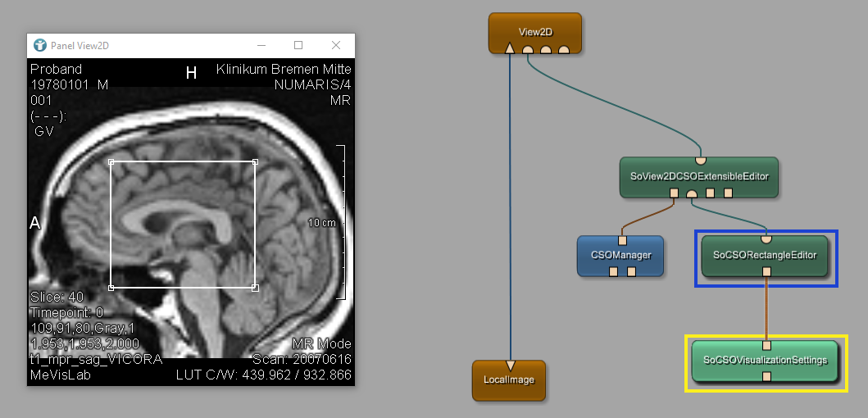Grab bottom-right handle of rectangle contour
Image resolution: width=868 pixels, height=418 pixels.
click(x=255, y=288)
